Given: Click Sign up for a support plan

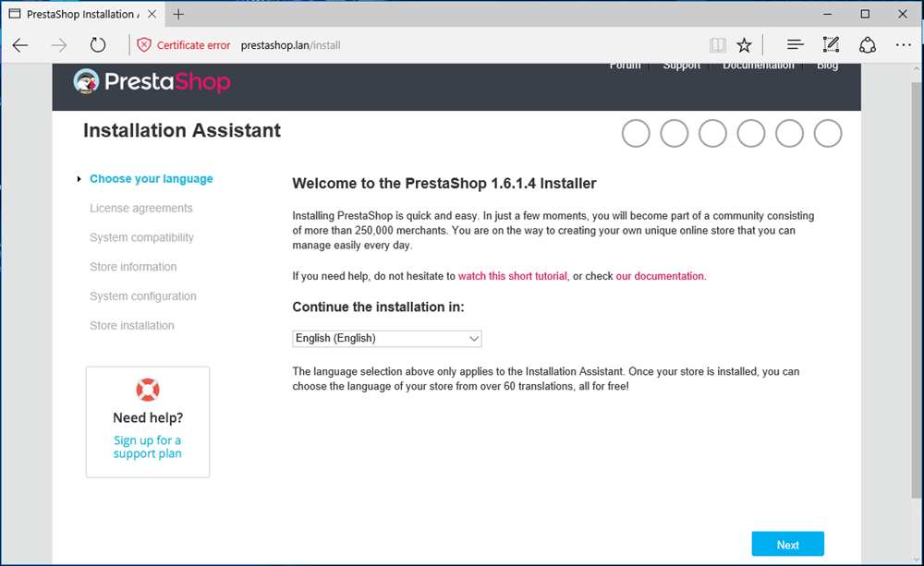Looking at the screenshot, I should tap(148, 447).
